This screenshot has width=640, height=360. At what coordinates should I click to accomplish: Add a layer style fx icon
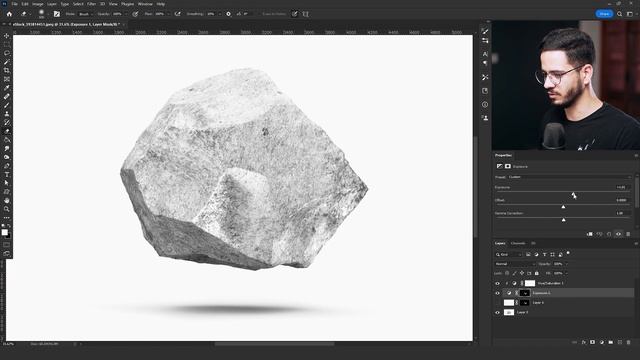coord(584,342)
